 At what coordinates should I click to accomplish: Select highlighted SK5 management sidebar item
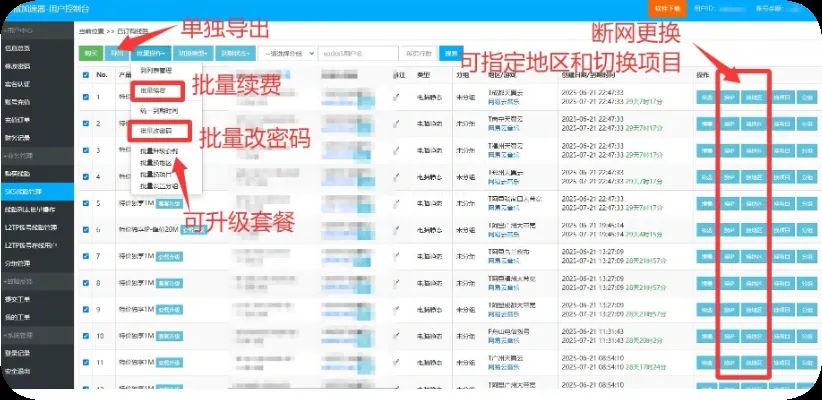[x=37, y=191]
